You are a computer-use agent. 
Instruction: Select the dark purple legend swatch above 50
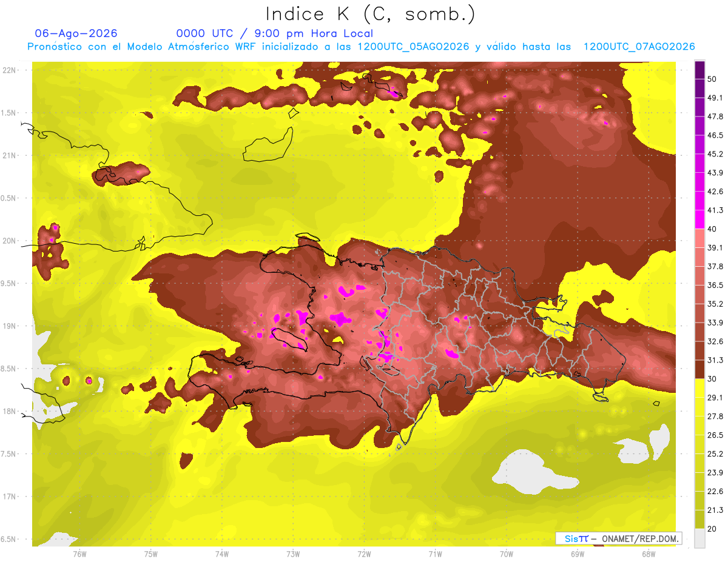point(699,70)
